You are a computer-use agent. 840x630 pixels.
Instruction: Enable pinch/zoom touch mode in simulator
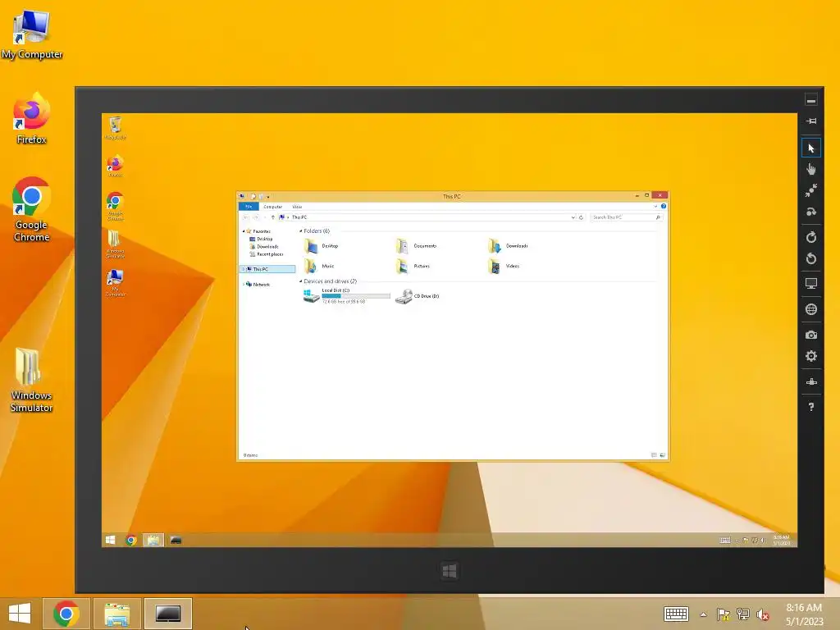[811, 190]
